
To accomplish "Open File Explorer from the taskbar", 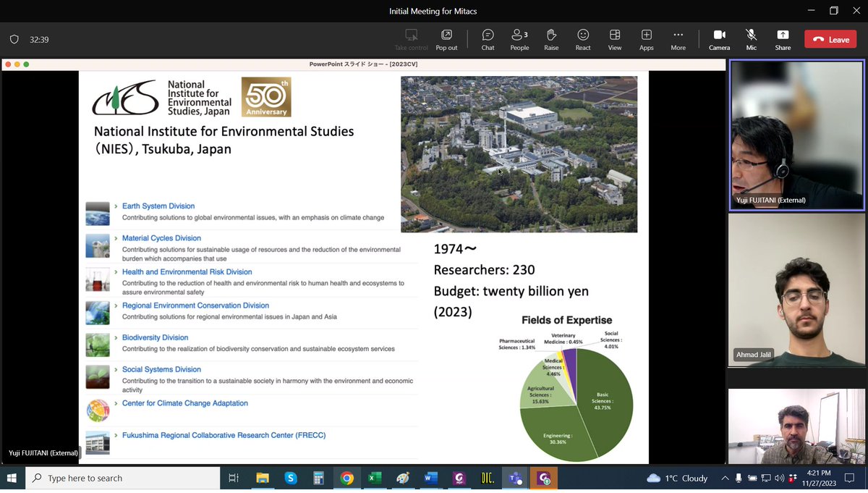I will (262, 478).
